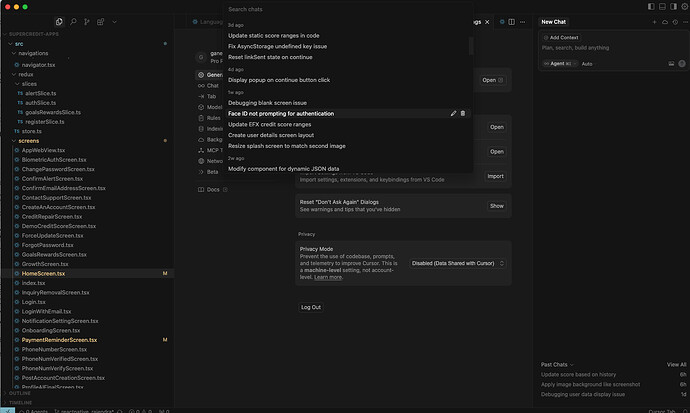Open HomeScreen.tsx file

click(43, 274)
